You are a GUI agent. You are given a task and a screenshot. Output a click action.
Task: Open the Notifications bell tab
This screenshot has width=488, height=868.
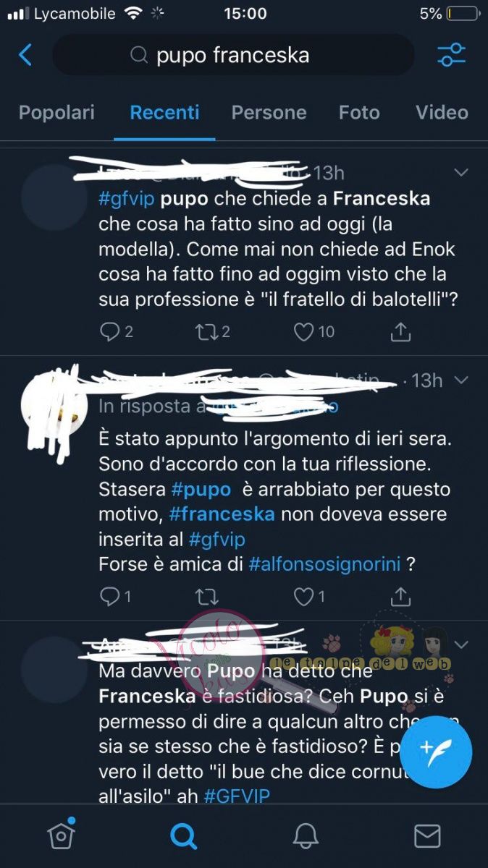(x=306, y=836)
